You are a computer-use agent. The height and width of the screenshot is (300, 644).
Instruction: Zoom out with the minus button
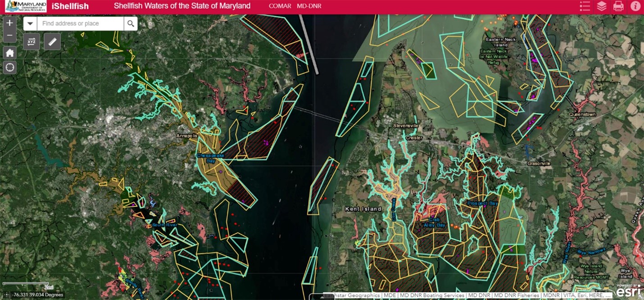click(9, 35)
